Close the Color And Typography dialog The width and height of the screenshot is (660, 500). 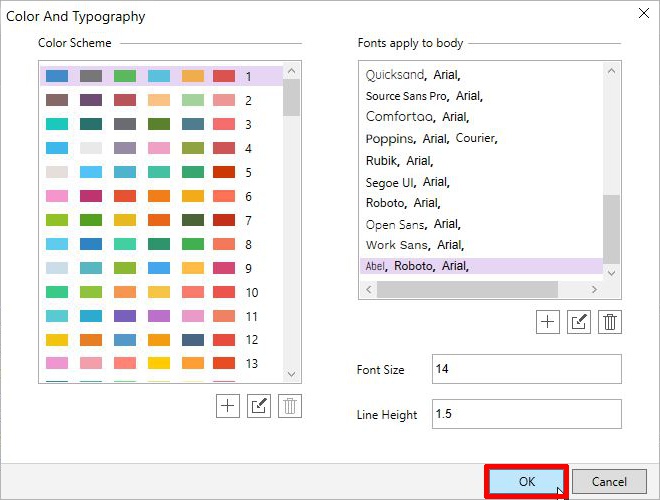click(x=641, y=14)
